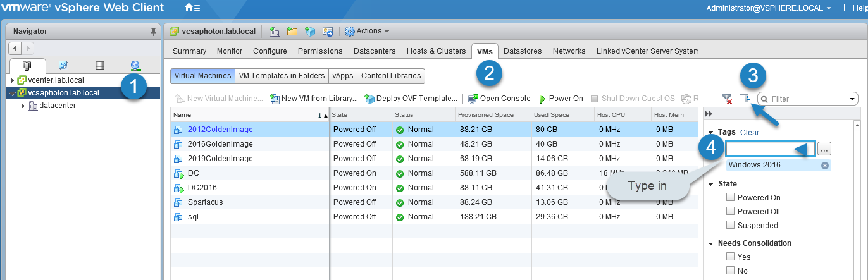Click New VM from Library

tap(314, 99)
